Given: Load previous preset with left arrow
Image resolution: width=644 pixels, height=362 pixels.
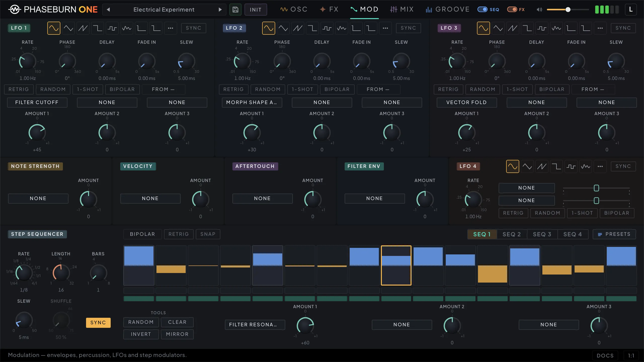Looking at the screenshot, I should (x=108, y=10).
